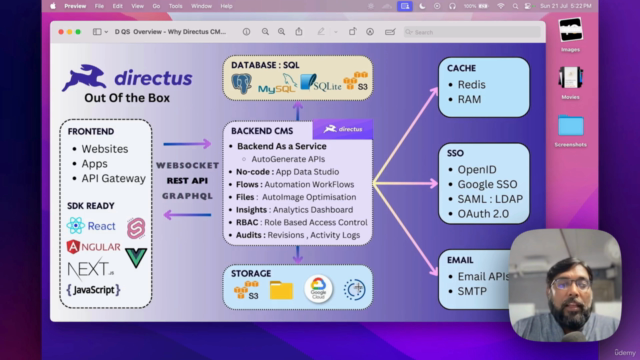Viewport: 640px width, 360px height.
Task: Click "Audits : Revisions , Activity Logs" line
Action: click(298, 235)
